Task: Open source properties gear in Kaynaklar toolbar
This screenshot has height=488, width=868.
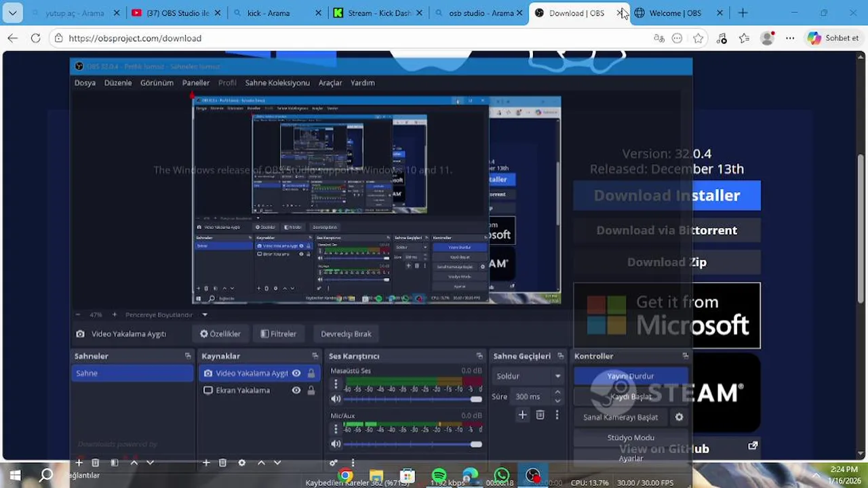Action: [x=241, y=462]
